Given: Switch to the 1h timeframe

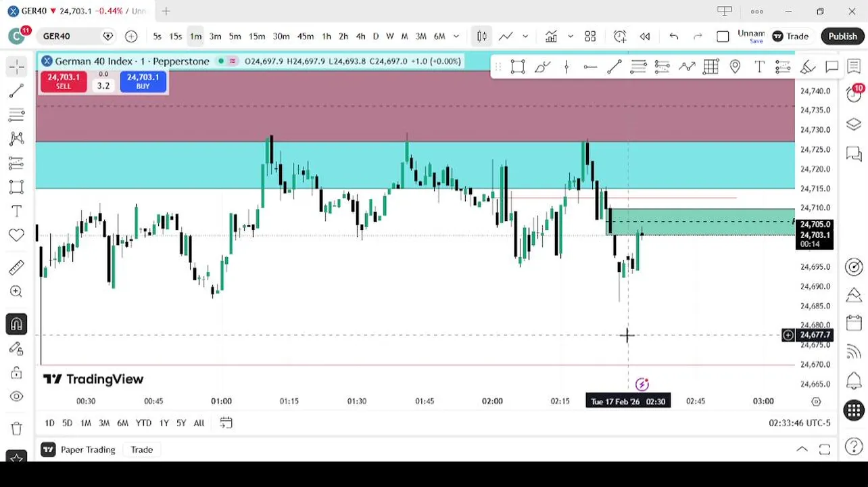Looking at the screenshot, I should point(327,37).
